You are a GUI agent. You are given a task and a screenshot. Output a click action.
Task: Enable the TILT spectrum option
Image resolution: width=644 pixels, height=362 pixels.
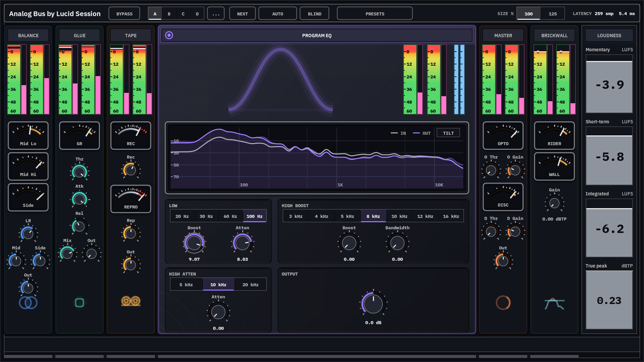tap(448, 133)
